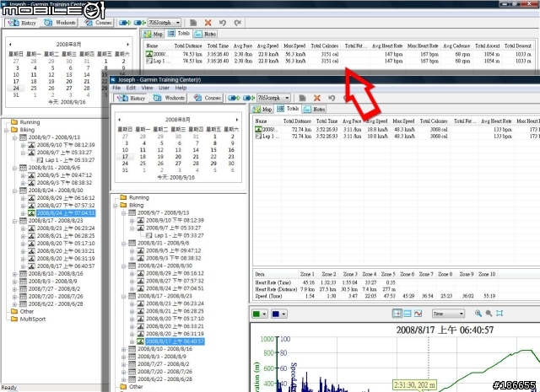This screenshot has width=540, height=392.
Task: Click the new item icon in back window
Action: pyautogui.click(x=193, y=23)
